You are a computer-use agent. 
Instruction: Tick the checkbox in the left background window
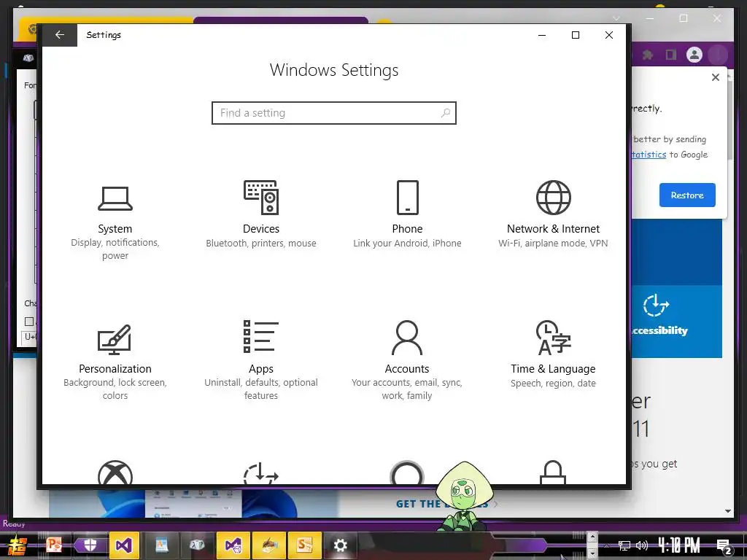[x=29, y=322]
